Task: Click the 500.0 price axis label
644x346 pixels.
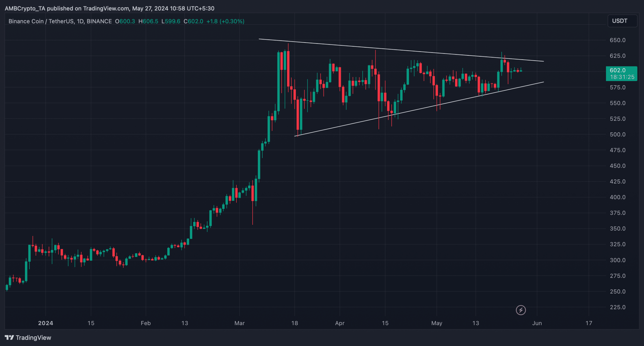Action: pos(618,135)
